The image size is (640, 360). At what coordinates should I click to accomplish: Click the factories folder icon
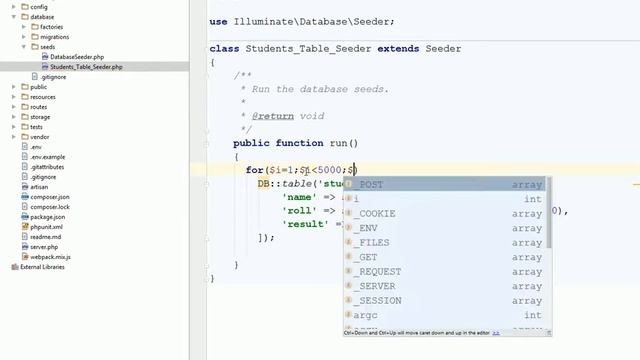coord(35,27)
